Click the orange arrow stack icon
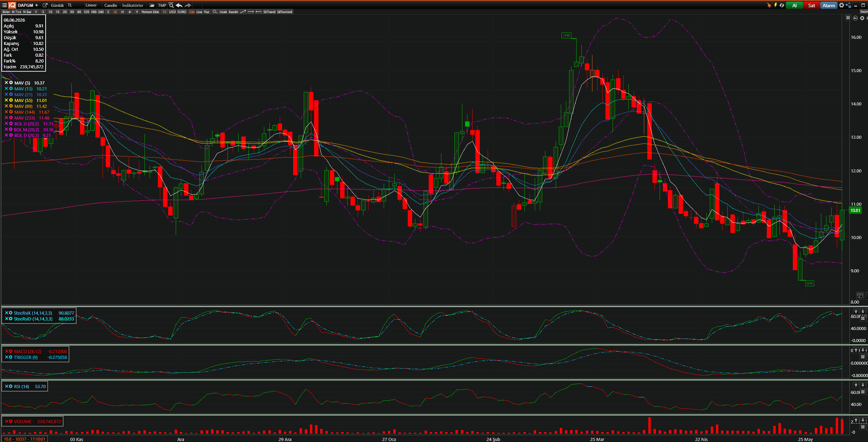Screen dimensions: 868x442 point(768,5)
